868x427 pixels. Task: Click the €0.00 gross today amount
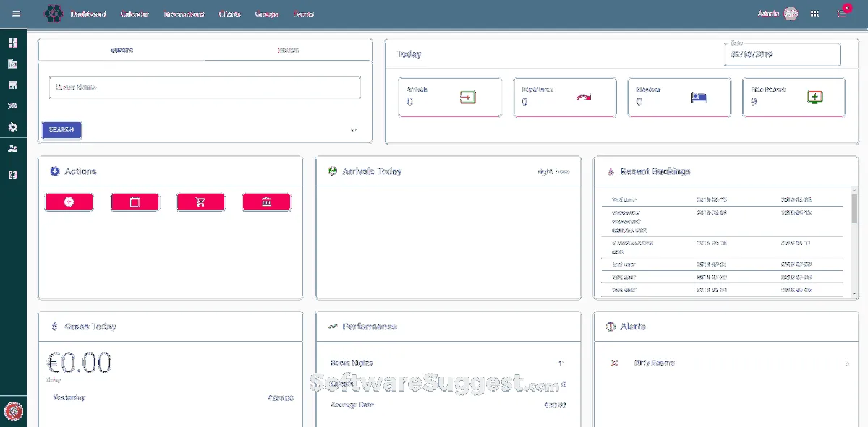(80, 362)
